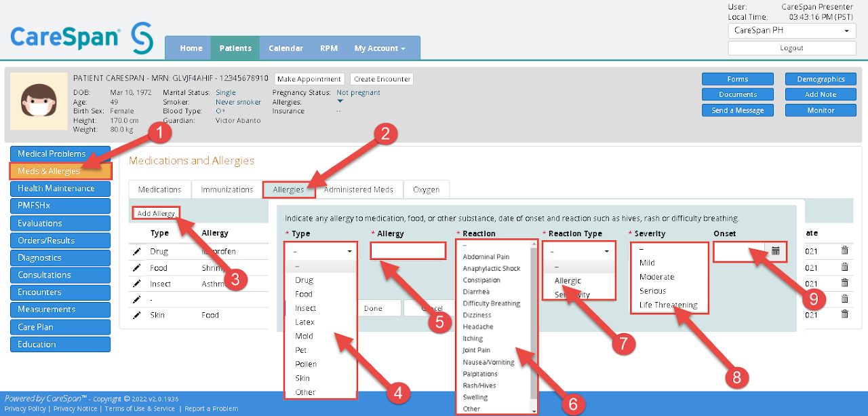Click the Done button
Image resolution: width=868 pixels, height=416 pixels.
tap(373, 308)
